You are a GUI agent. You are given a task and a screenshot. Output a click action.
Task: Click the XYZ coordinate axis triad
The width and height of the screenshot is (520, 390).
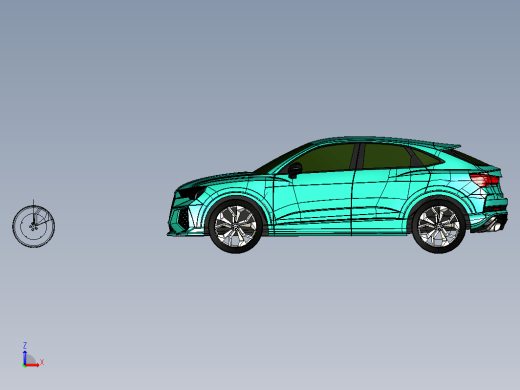[33, 355]
